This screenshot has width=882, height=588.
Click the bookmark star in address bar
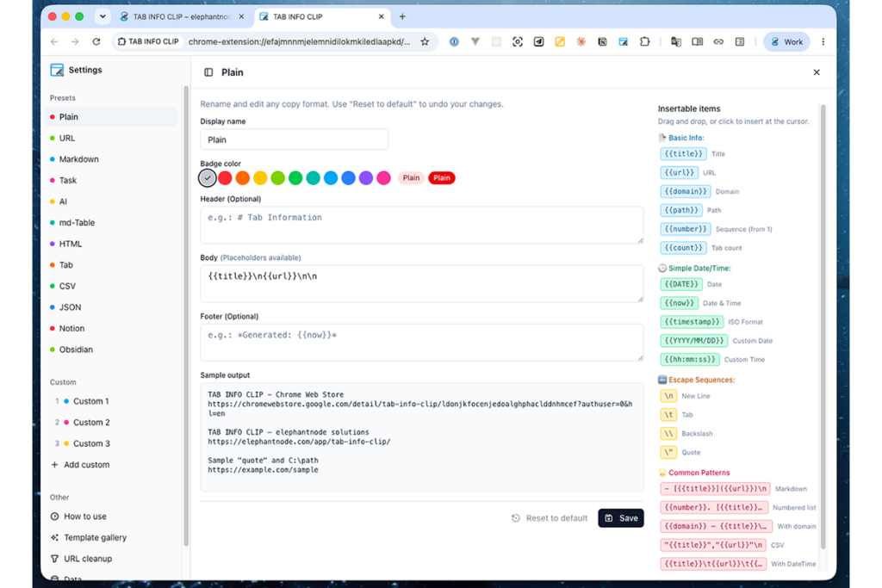click(x=425, y=41)
